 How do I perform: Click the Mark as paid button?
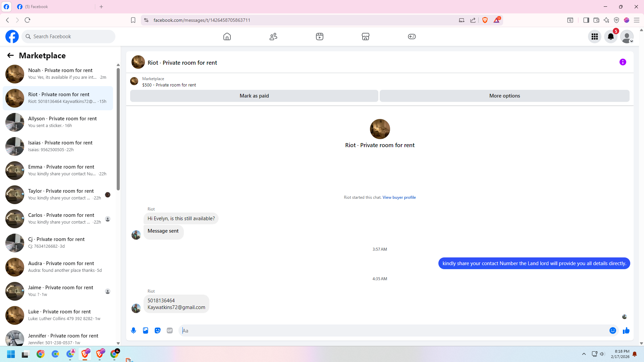(x=254, y=96)
